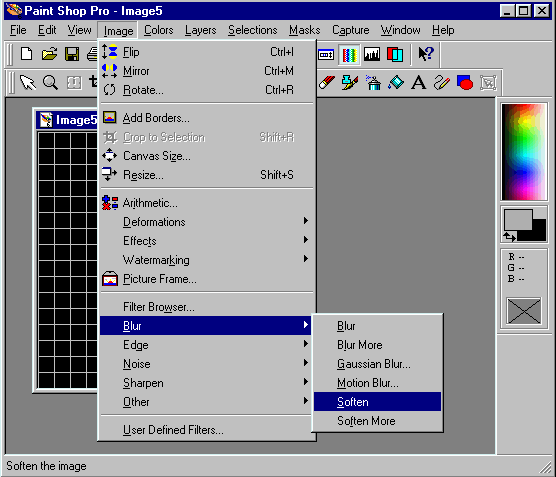Screen dimensions: 556x477
Task: Open the Window menu
Action: point(400,30)
